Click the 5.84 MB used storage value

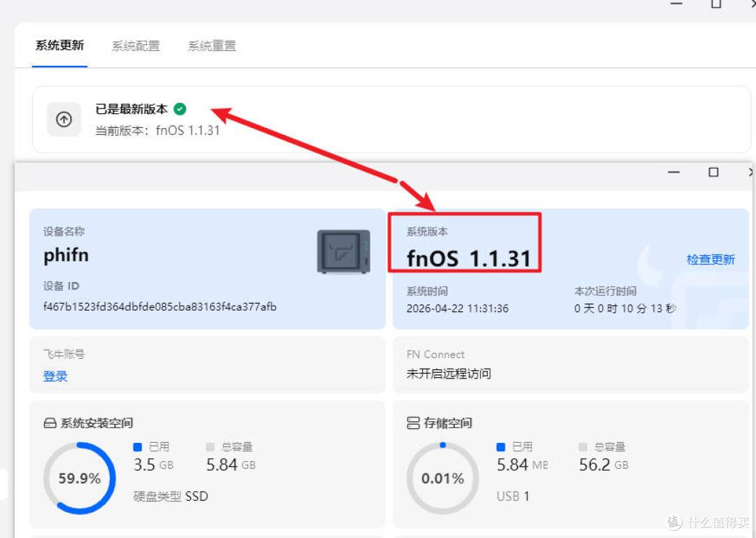click(x=522, y=465)
